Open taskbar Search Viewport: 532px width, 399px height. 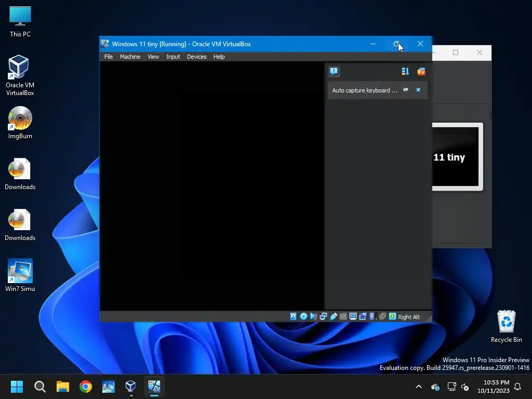pyautogui.click(x=39, y=387)
